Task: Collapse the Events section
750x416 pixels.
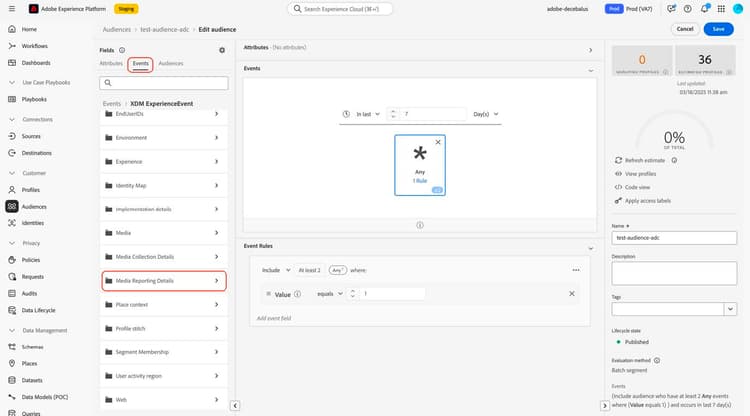Action: pos(591,71)
